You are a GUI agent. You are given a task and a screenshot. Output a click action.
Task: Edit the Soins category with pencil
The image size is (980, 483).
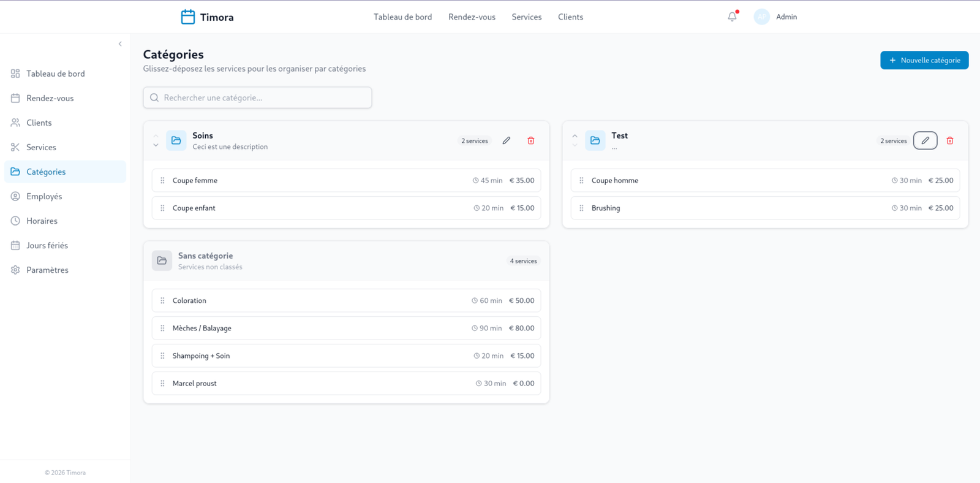click(507, 140)
